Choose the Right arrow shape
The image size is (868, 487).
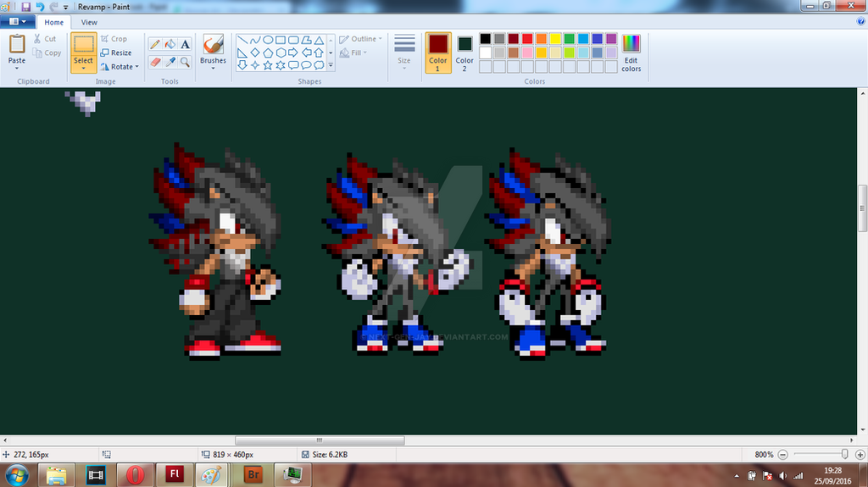tap(292, 53)
